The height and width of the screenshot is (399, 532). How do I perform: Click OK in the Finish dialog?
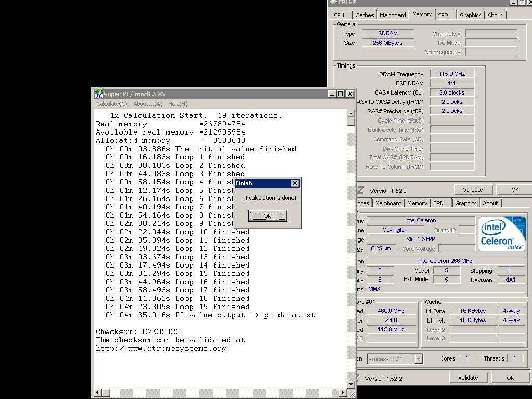pyautogui.click(x=268, y=216)
